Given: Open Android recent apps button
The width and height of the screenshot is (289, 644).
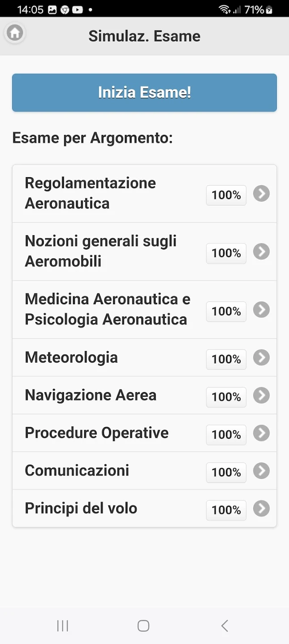Looking at the screenshot, I should [63, 626].
